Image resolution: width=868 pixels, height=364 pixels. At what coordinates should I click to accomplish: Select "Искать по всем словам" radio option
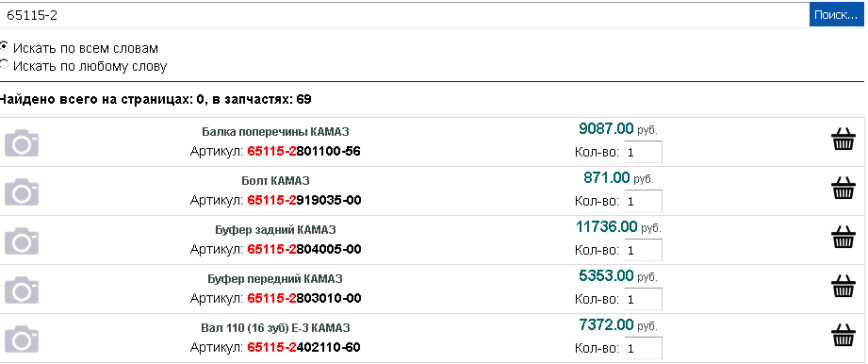tap(4, 46)
